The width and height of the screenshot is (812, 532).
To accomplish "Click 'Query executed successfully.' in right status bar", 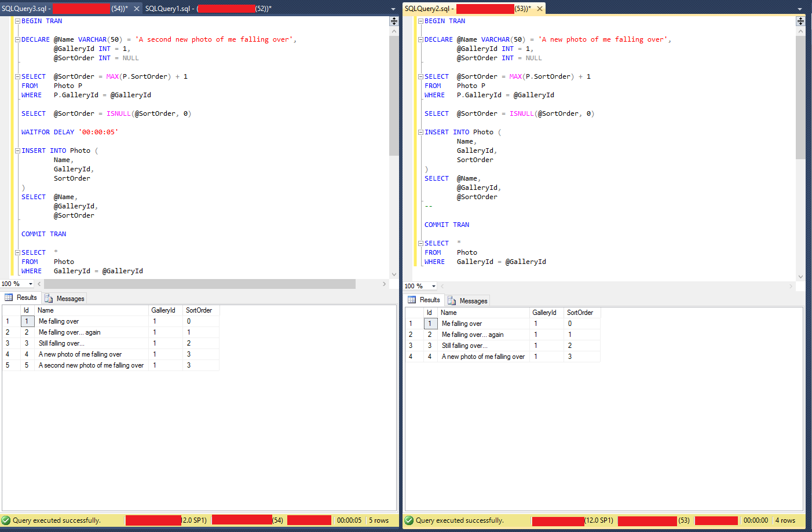I will click(x=459, y=520).
